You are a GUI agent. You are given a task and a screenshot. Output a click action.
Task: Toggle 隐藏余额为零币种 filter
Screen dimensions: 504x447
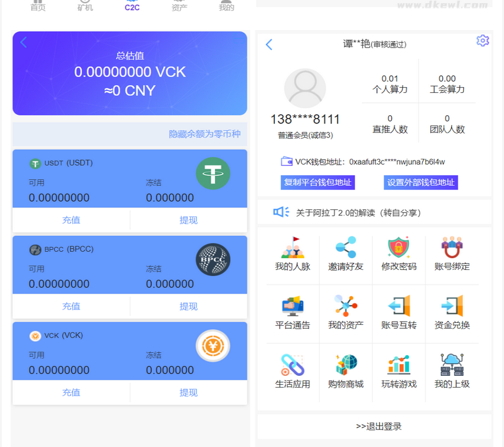coord(204,134)
